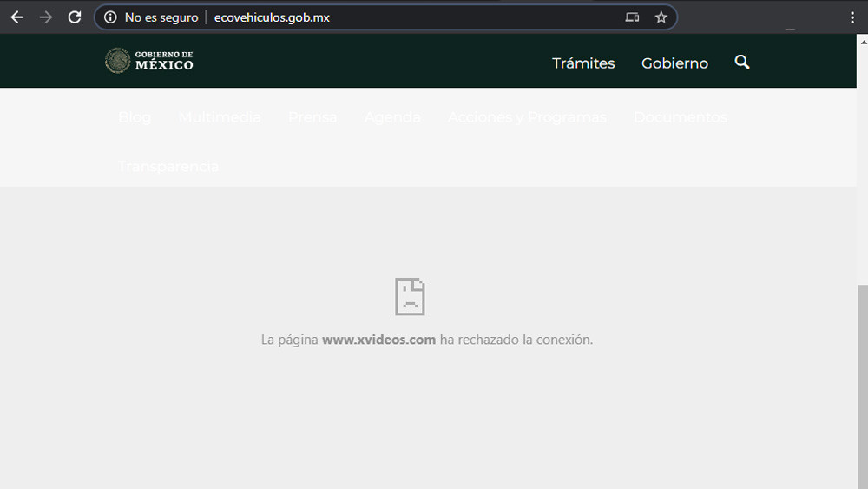Click the vertical scrollbar thumb

tap(863, 387)
